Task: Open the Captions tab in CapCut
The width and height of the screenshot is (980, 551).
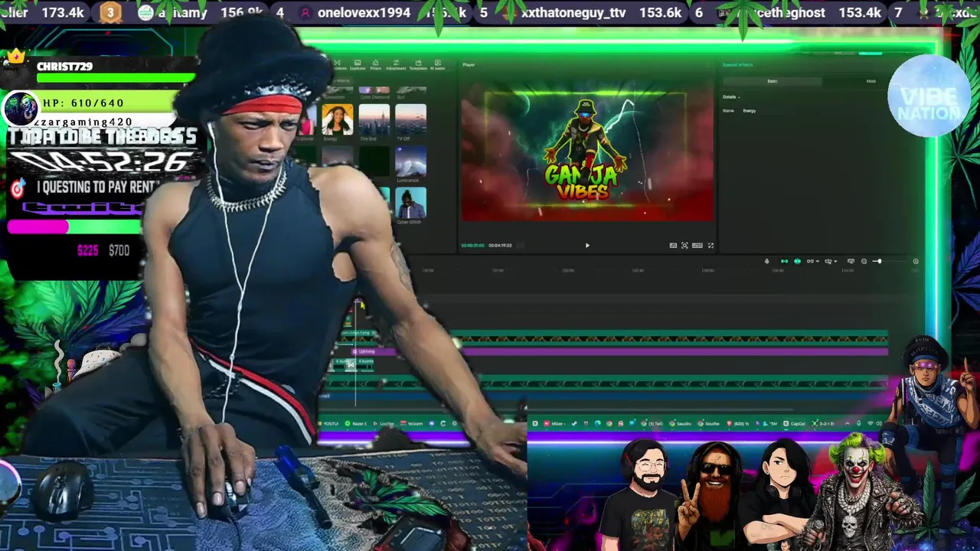Action: tap(358, 65)
